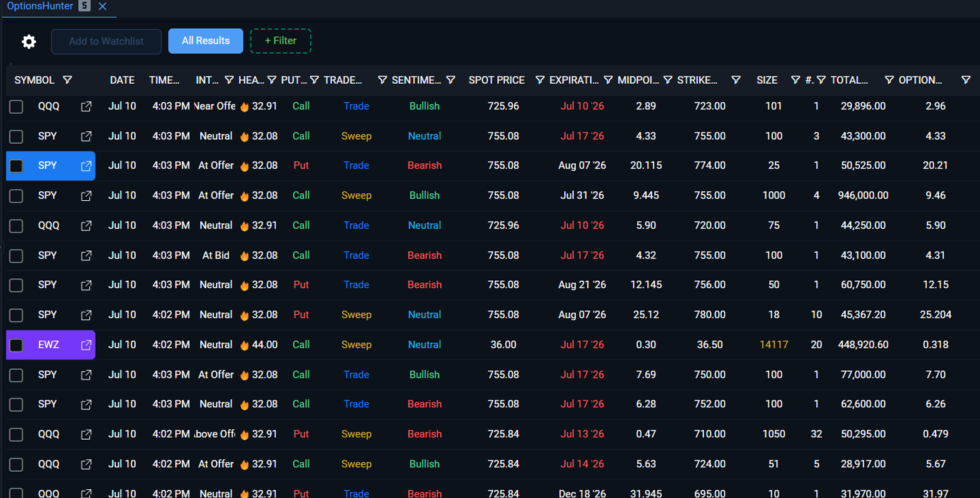Open external link for QQQ 723.00 strike row
This screenshot has height=498, width=980.
click(x=86, y=106)
